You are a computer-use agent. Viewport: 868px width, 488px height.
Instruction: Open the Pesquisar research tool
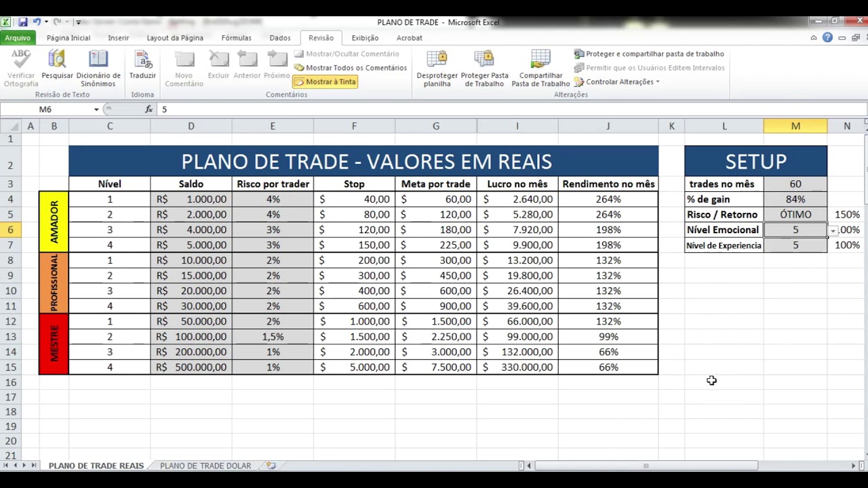pyautogui.click(x=57, y=65)
